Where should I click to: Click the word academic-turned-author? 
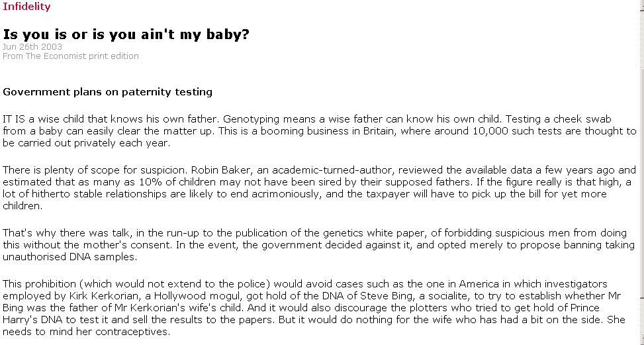coord(333,170)
